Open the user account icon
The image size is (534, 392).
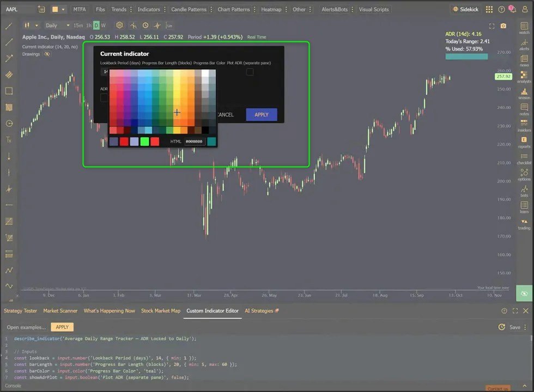[x=525, y=9]
